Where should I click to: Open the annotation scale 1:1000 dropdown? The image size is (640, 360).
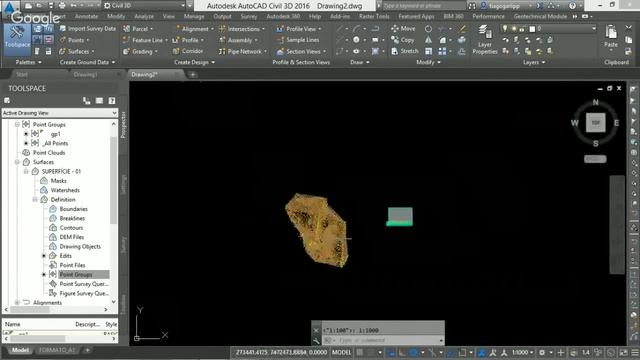[522, 352]
